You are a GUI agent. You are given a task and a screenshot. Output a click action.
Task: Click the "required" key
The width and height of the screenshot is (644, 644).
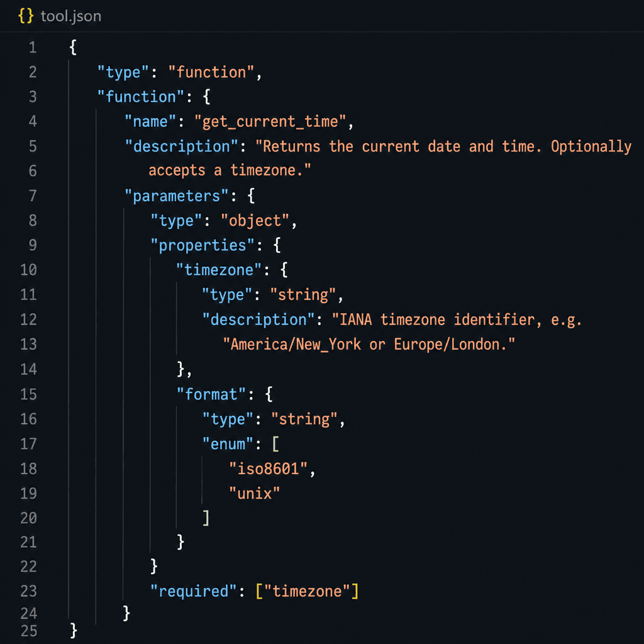tap(194, 592)
